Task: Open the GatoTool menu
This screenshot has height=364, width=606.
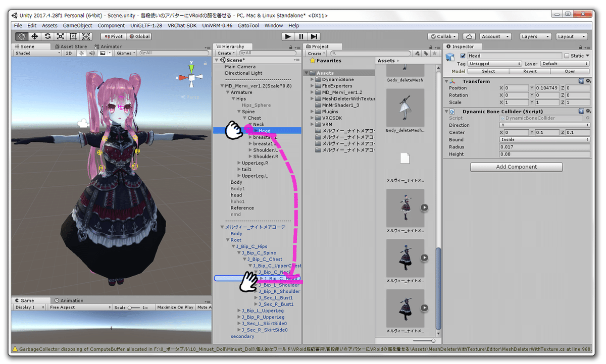Action: tap(248, 25)
